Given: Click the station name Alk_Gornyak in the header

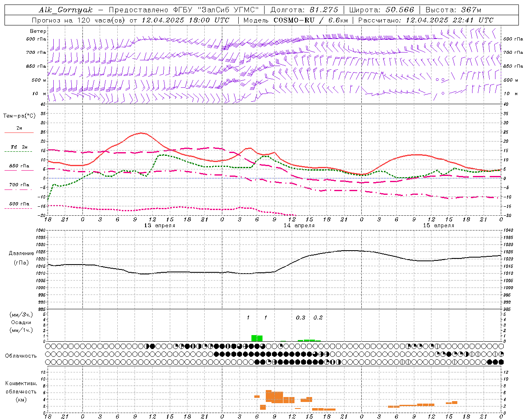Looking at the screenshot, I should pyautogui.click(x=66, y=10).
